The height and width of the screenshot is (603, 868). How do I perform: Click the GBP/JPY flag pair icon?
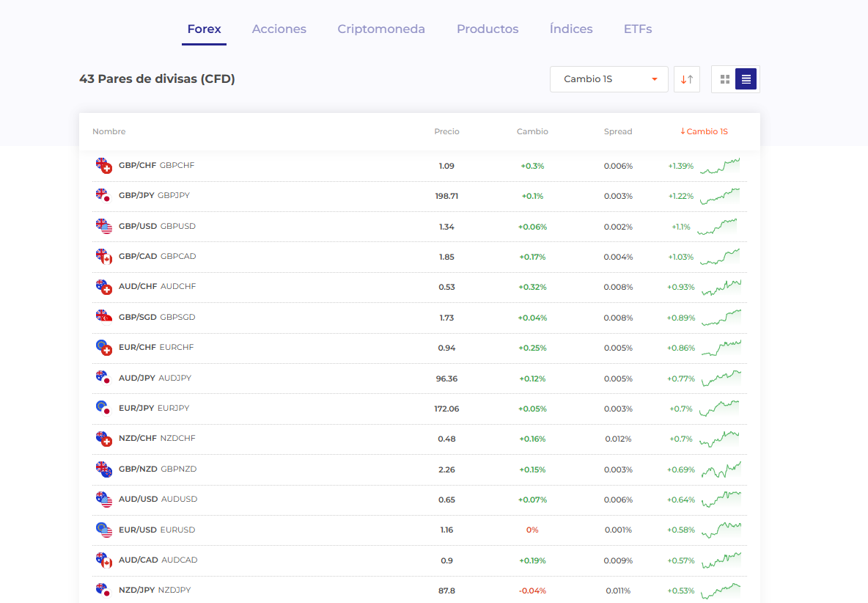103,196
